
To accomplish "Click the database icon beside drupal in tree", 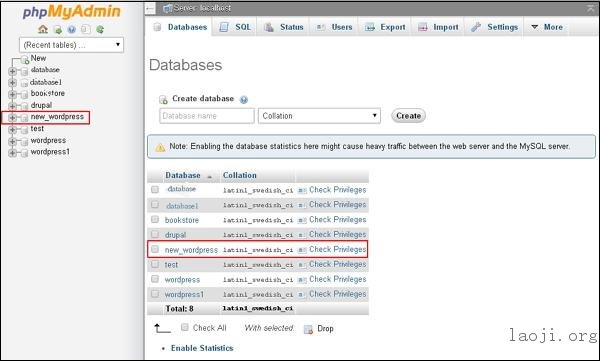I will (x=24, y=106).
